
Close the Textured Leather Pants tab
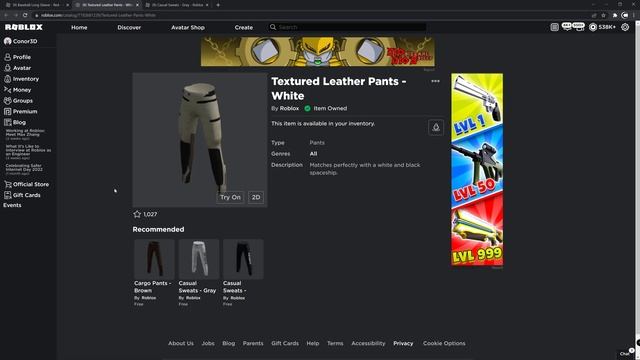[x=137, y=5]
